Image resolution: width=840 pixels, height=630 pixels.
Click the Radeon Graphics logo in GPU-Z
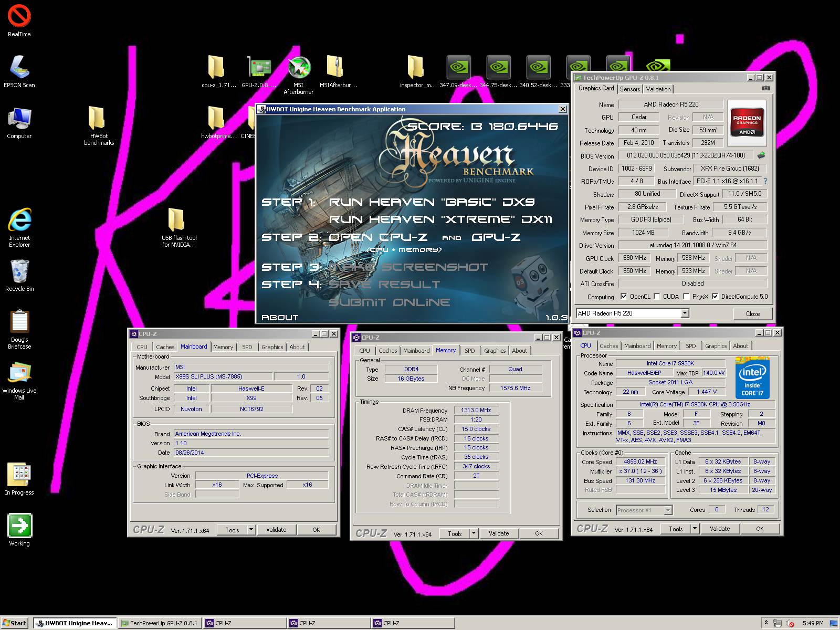(x=747, y=122)
